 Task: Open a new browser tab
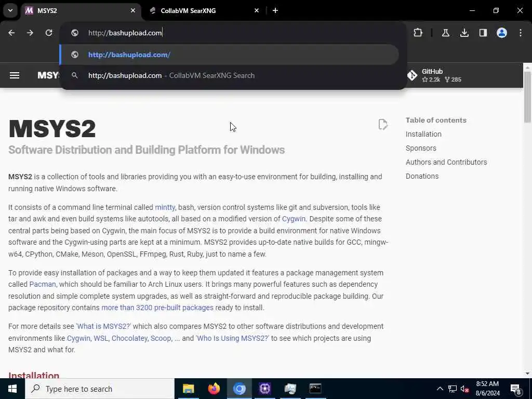point(275,10)
